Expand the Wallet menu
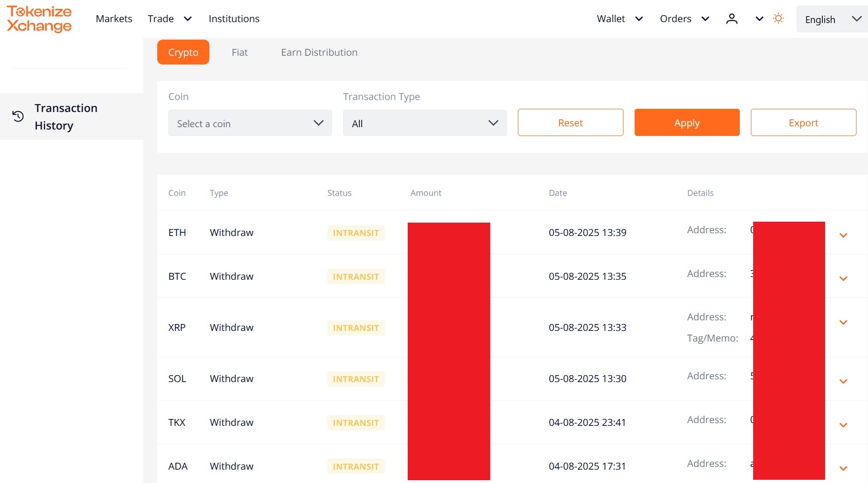The height and width of the screenshot is (483, 868). tap(619, 19)
